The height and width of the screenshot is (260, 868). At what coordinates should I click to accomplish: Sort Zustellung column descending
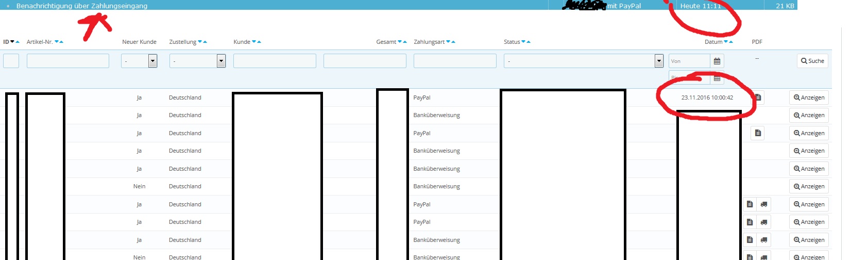(x=200, y=42)
